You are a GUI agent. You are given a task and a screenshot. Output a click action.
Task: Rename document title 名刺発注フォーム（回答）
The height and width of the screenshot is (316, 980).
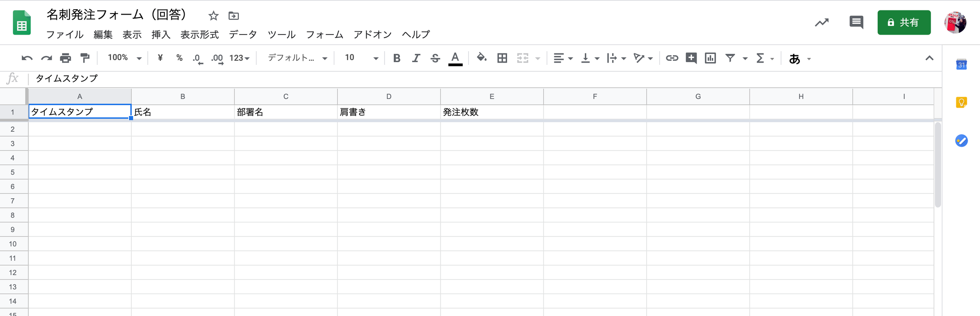117,15
